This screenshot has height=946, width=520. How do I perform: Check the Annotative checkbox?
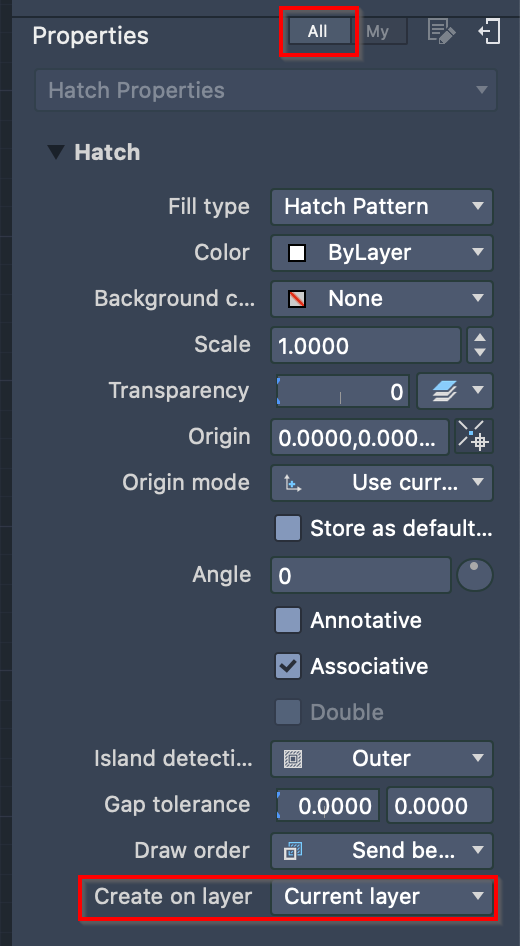pos(288,620)
